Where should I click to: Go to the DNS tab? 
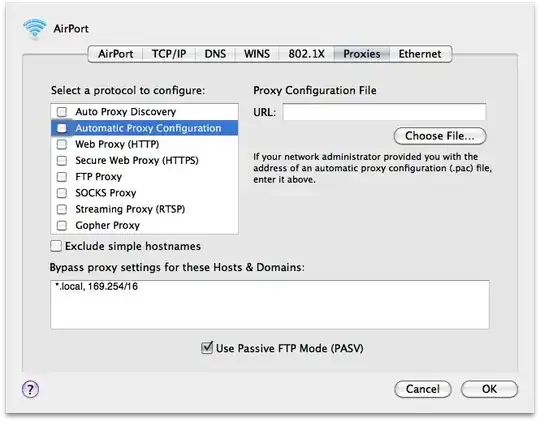(x=215, y=54)
